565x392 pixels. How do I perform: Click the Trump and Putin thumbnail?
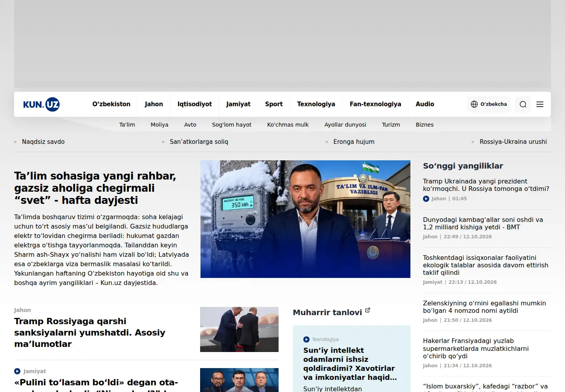239,329
